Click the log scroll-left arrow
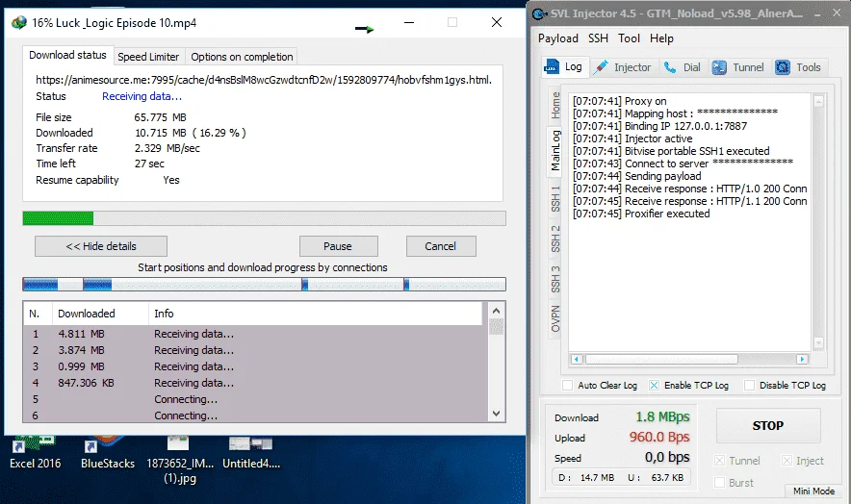The image size is (851, 504). 577,359
